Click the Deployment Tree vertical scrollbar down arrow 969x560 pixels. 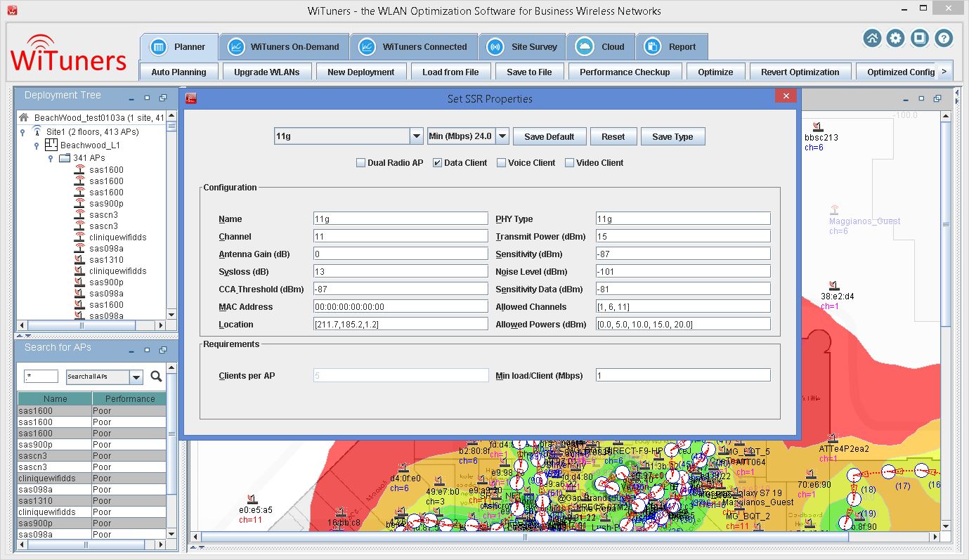coord(171,315)
